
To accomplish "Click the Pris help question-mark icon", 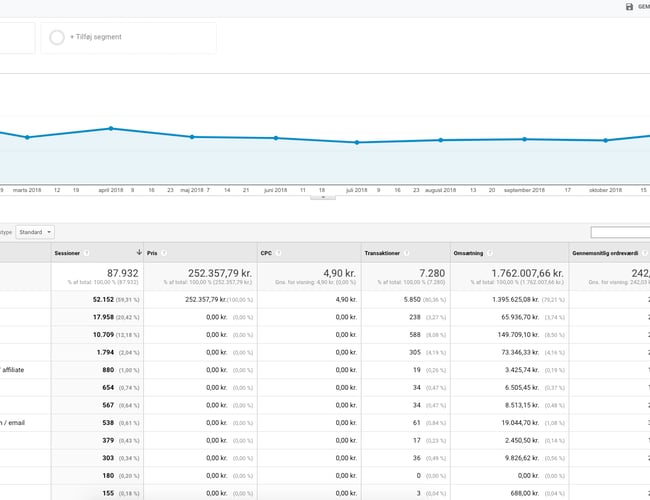I will pos(165,253).
